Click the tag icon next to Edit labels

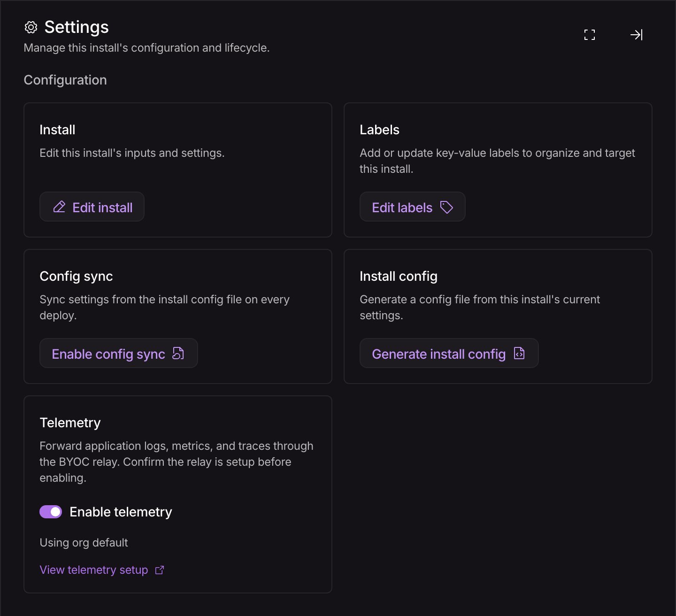[446, 207]
